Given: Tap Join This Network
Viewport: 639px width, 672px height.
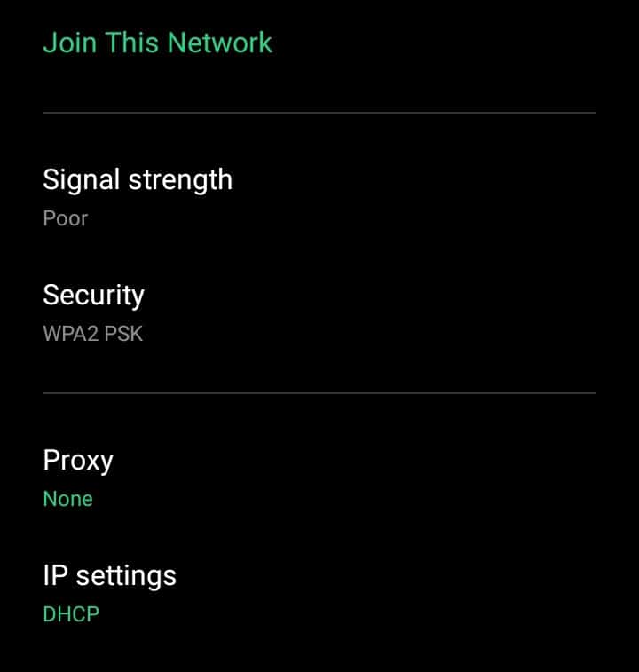Looking at the screenshot, I should point(157,43).
